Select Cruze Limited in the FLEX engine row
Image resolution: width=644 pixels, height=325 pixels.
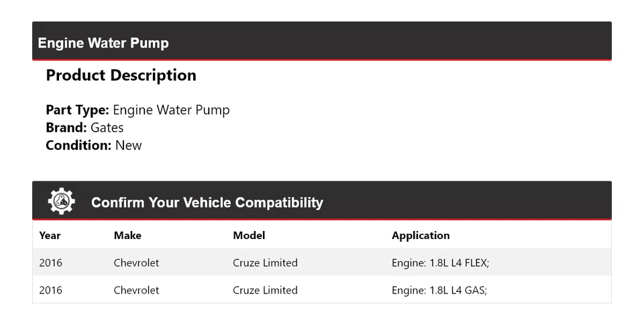(x=265, y=263)
